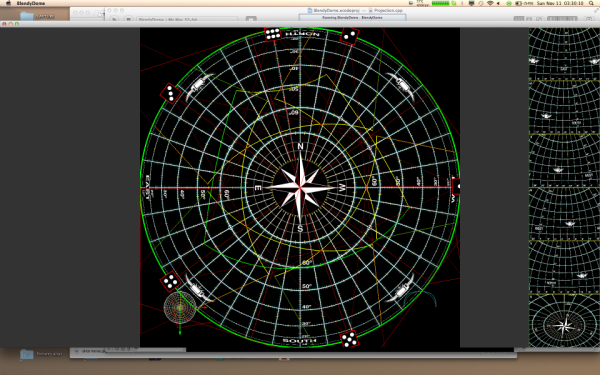Image resolution: width=600 pixels, height=375 pixels.
Task: Select the third projector thumbnail in right strip
Action: coord(564,160)
